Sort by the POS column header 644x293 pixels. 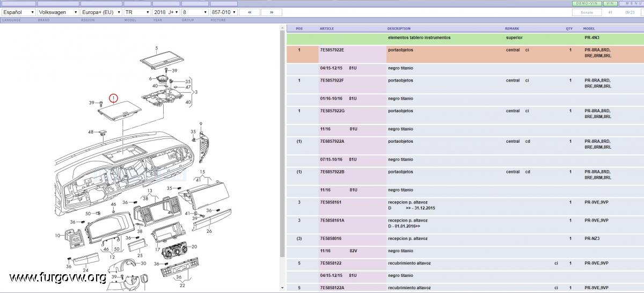[299, 28]
